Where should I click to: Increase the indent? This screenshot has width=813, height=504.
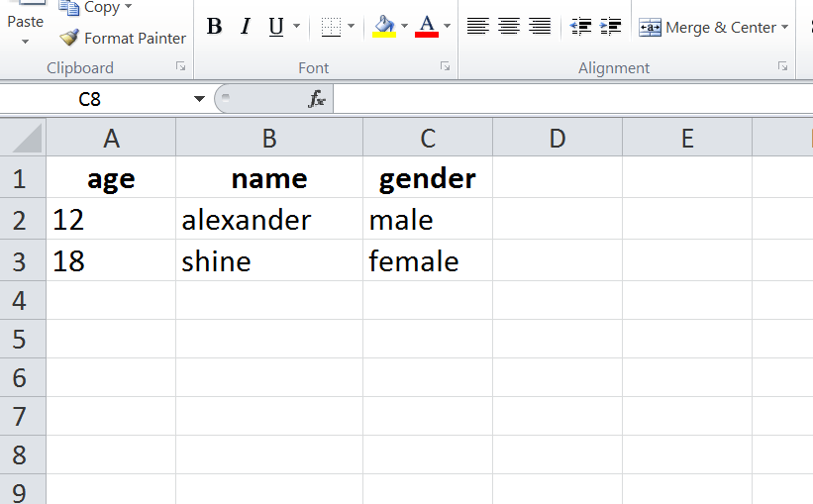point(611,27)
